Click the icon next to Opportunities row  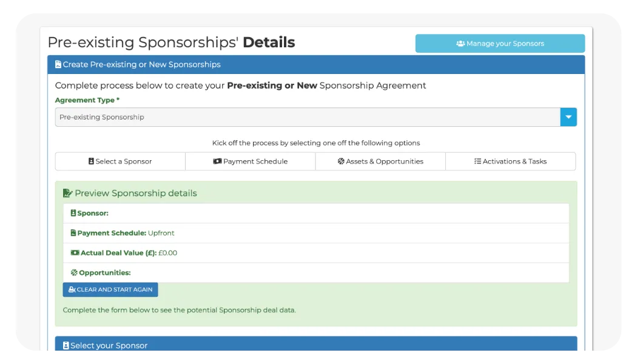tap(74, 273)
